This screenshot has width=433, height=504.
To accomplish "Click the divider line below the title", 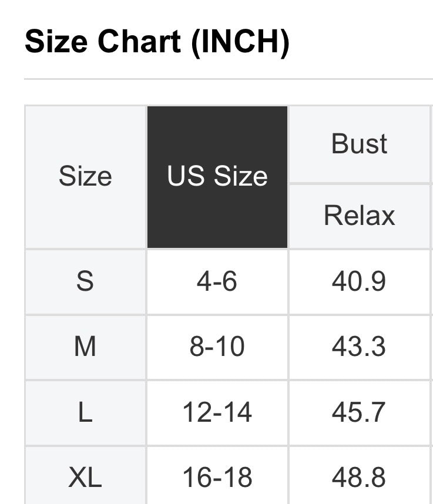I will click(228, 79).
